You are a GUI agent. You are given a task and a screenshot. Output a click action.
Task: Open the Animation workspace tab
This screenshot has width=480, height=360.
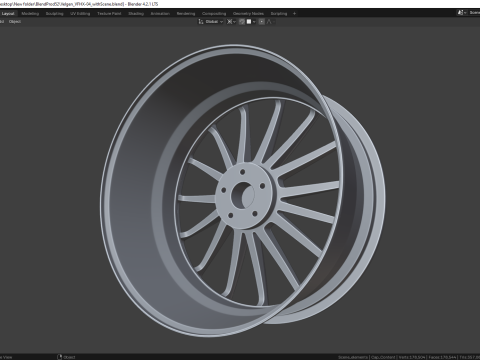[x=160, y=14]
